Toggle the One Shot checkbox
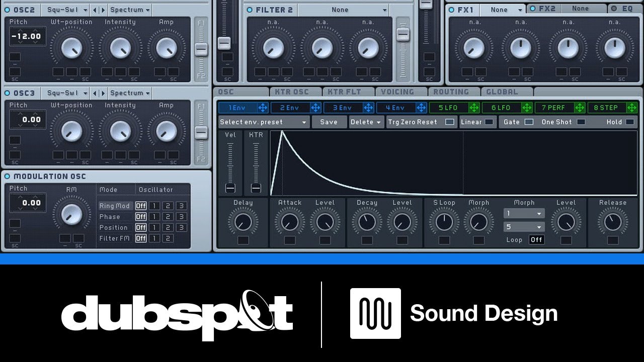Image resolution: width=644 pixels, height=362 pixels. (581, 122)
